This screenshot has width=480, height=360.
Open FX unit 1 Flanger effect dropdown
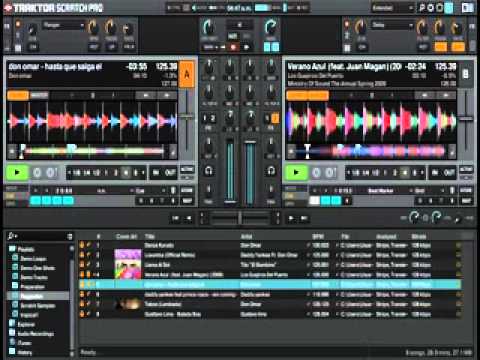coord(63,25)
